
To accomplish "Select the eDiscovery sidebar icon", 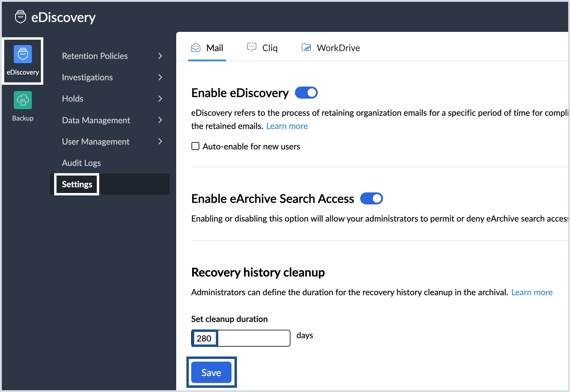I will click(23, 54).
